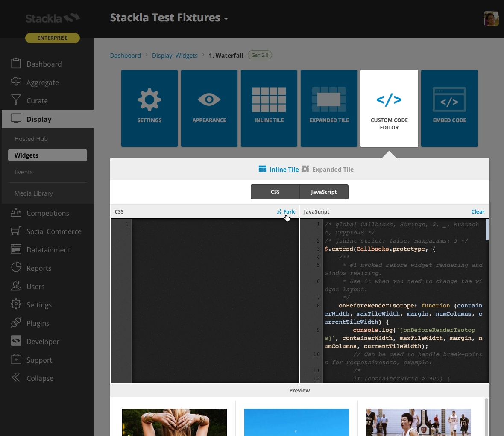The height and width of the screenshot is (436, 504).
Task: Toggle the JavaScript editor pane button
Action: pos(324,192)
